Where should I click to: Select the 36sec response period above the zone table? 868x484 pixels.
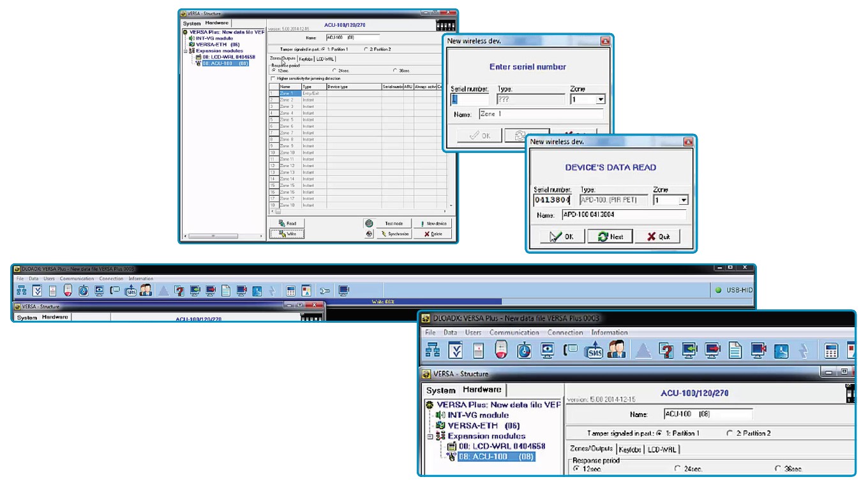click(x=394, y=70)
